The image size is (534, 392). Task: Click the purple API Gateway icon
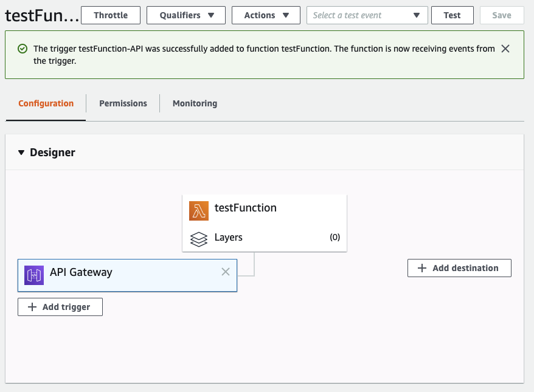pyautogui.click(x=34, y=275)
